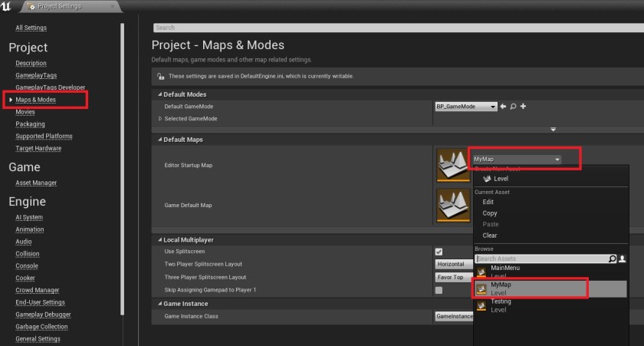The height and width of the screenshot is (346, 644).
Task: Enable Skip Assigning Gamepad to Player 1
Action: [439, 290]
